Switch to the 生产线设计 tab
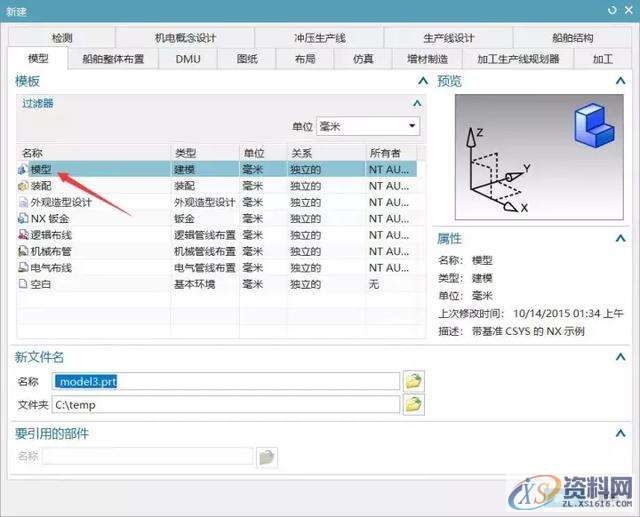 448,38
